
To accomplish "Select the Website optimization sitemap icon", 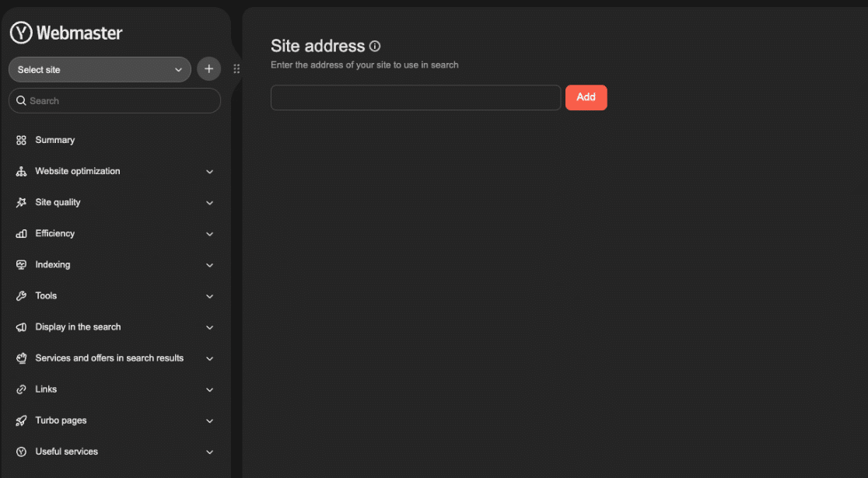I will (x=21, y=171).
